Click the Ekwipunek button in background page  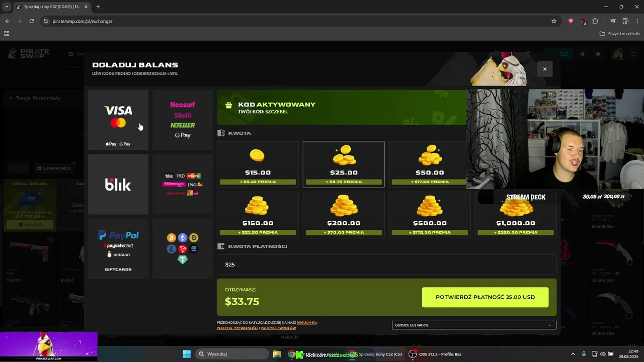point(54,168)
